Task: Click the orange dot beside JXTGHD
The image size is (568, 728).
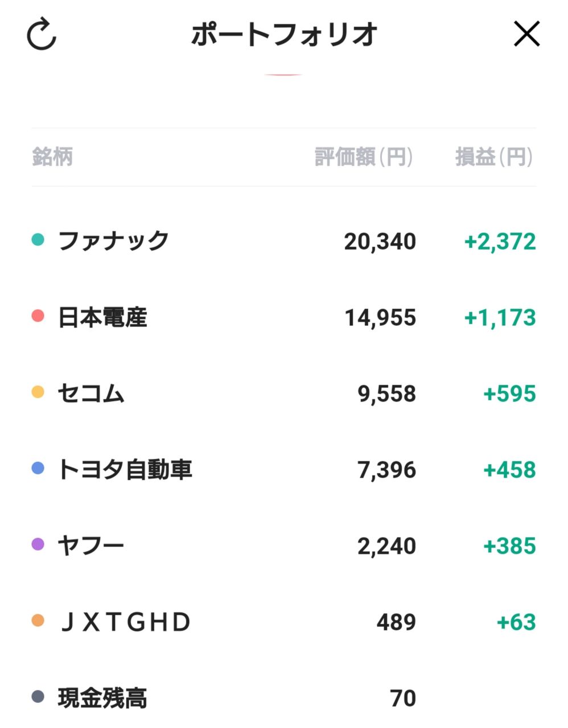Action: [x=38, y=621]
